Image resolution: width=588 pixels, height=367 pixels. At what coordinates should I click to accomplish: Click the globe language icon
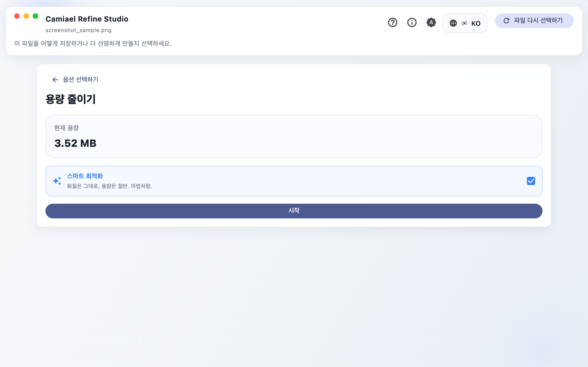pyautogui.click(x=453, y=23)
